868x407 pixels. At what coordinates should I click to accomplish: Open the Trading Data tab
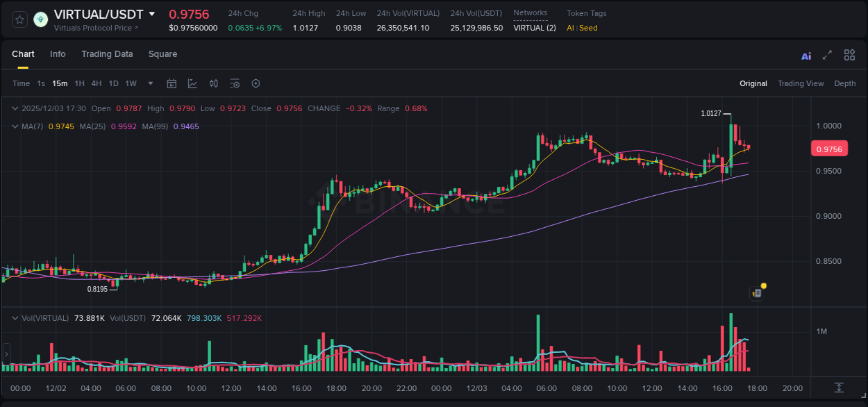coord(107,53)
